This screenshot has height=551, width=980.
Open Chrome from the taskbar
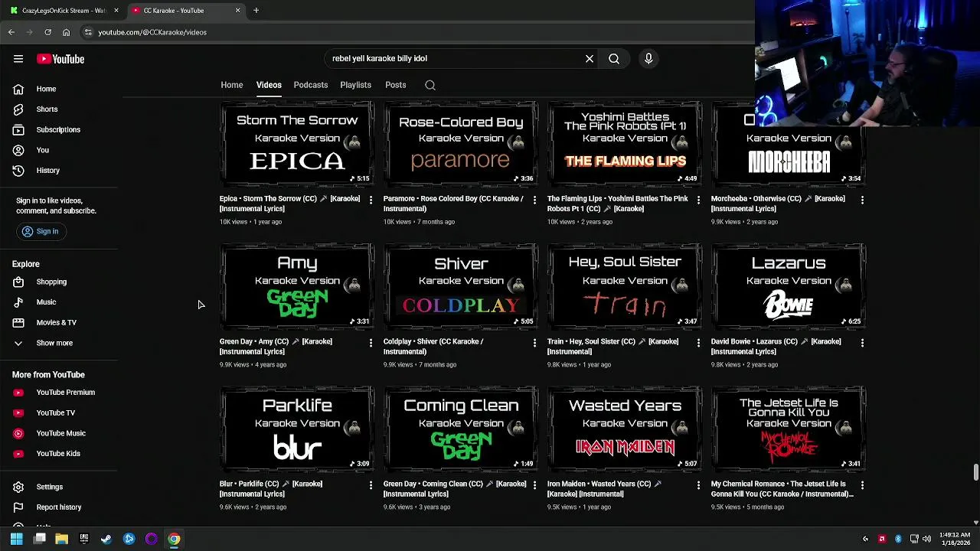click(174, 539)
